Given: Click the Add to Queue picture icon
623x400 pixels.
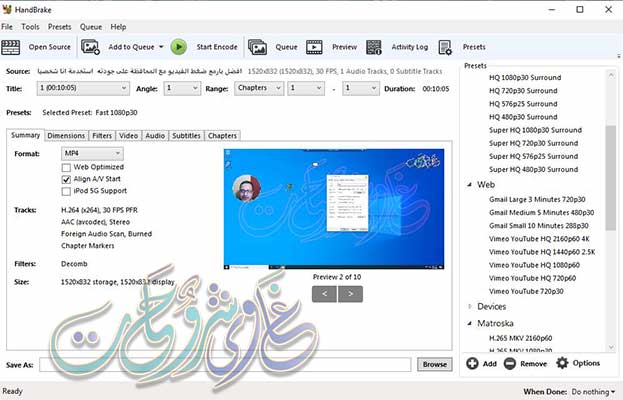Looking at the screenshot, I should pyautogui.click(x=91, y=47).
